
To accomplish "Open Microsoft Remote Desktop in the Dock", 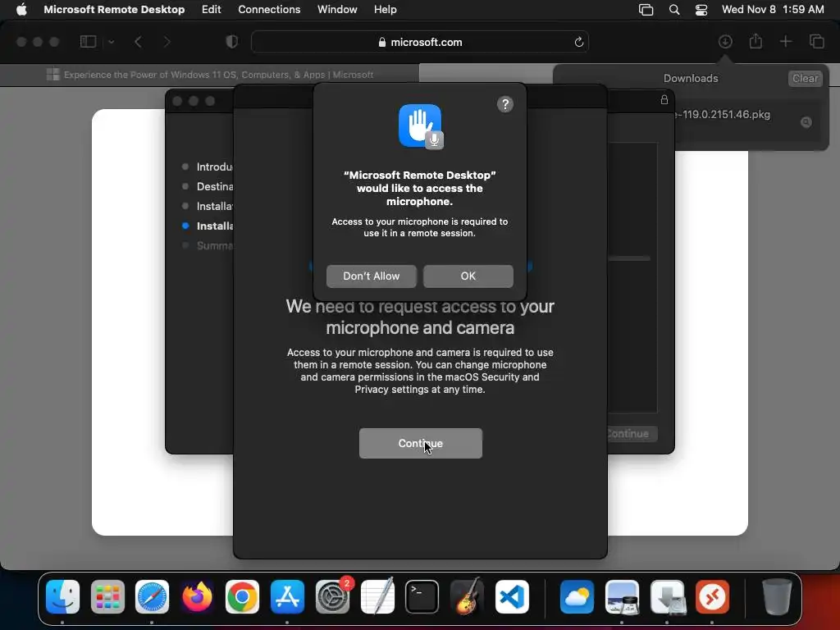I will (712, 596).
